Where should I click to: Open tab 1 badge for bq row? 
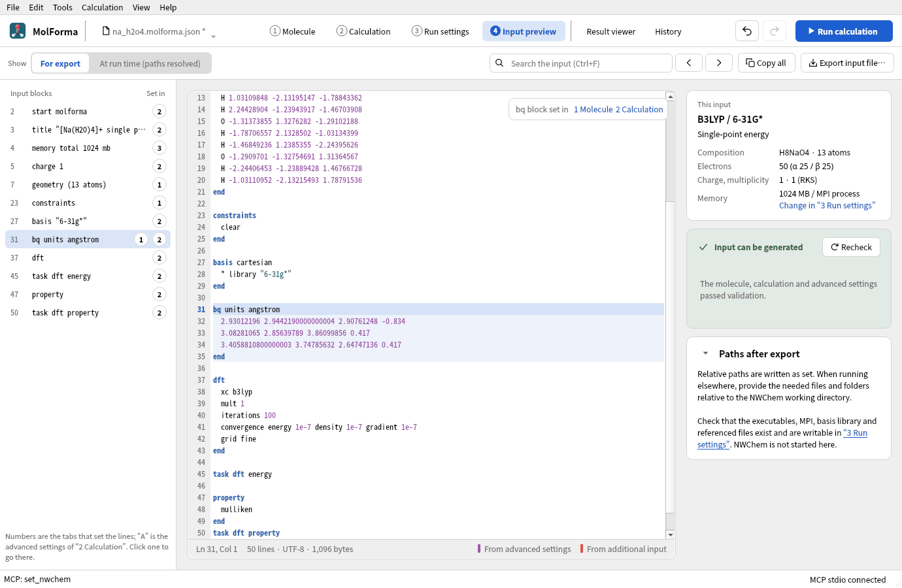tap(141, 239)
